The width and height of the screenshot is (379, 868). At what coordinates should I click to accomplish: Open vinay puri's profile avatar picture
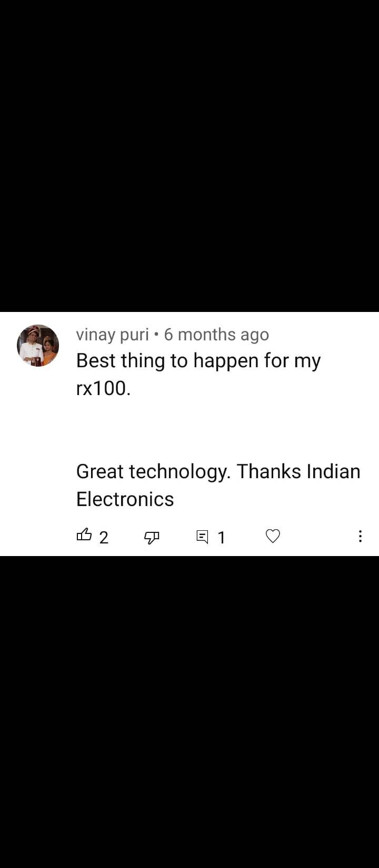click(x=38, y=346)
